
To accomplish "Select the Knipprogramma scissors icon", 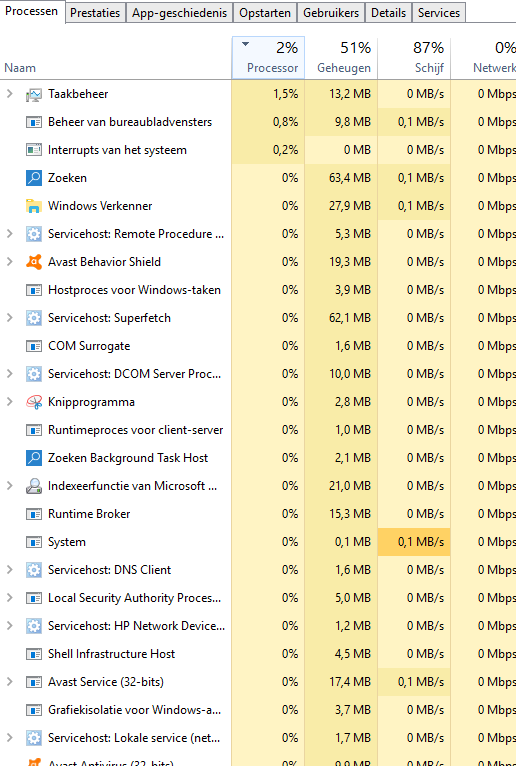I will pos(34,402).
